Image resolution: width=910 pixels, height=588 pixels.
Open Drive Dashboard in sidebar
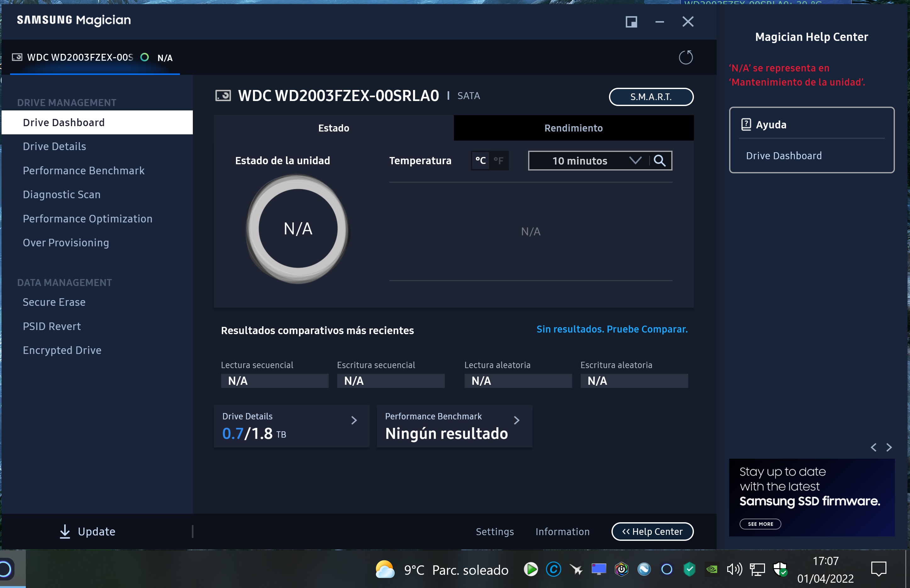97,123
